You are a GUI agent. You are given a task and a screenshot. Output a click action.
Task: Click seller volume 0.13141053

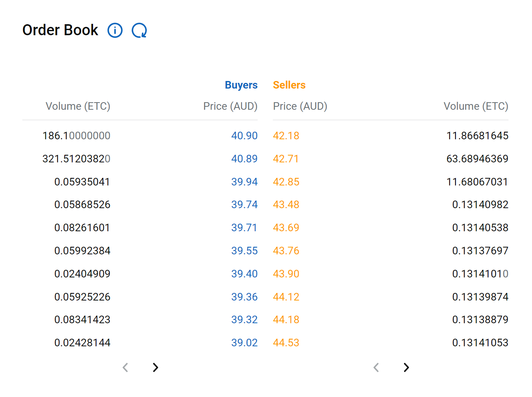click(x=480, y=343)
